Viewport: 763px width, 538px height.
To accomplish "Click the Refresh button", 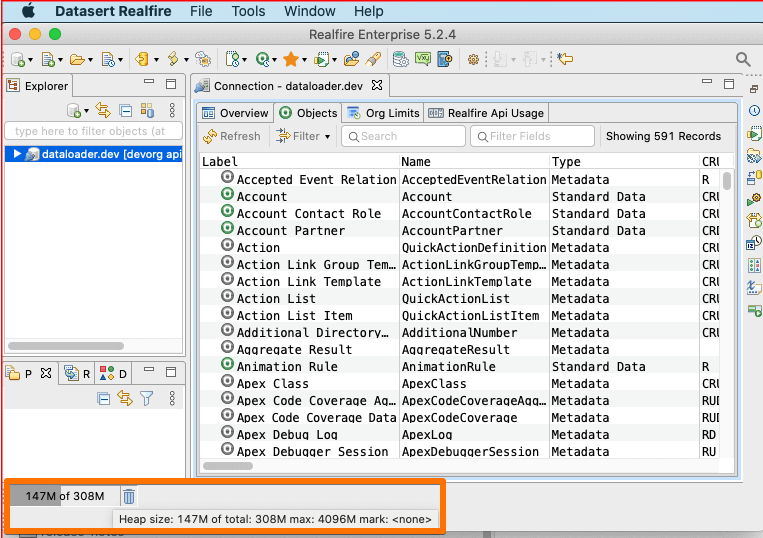I will point(232,136).
